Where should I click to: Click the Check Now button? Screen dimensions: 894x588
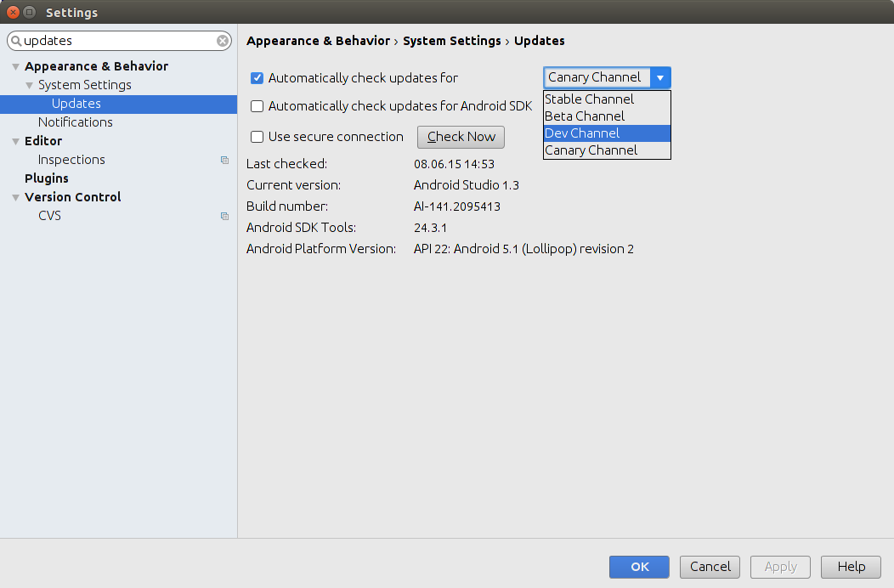[461, 137]
